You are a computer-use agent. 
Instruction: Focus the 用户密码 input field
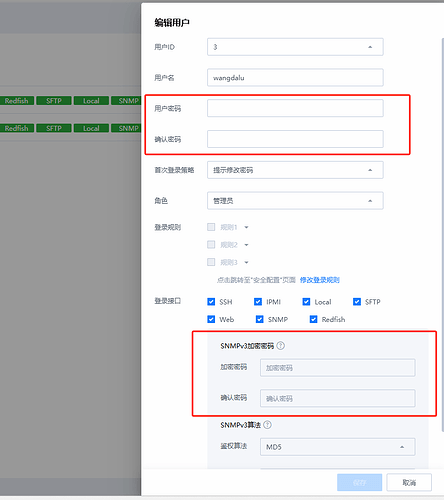(x=295, y=108)
